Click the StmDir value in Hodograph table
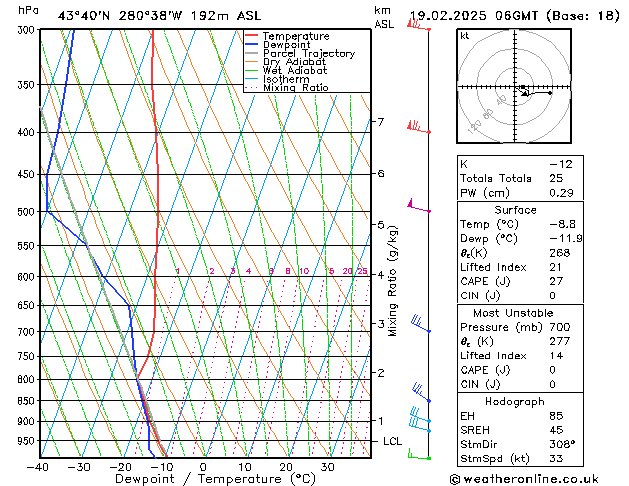This screenshot has width=629, height=486. pyautogui.click(x=562, y=444)
